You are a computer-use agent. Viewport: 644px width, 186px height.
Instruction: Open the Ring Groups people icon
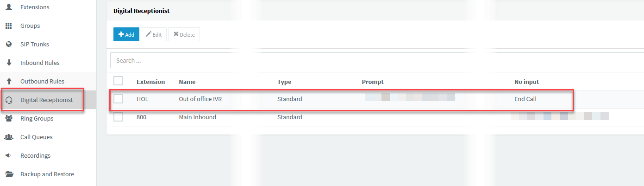(8, 119)
